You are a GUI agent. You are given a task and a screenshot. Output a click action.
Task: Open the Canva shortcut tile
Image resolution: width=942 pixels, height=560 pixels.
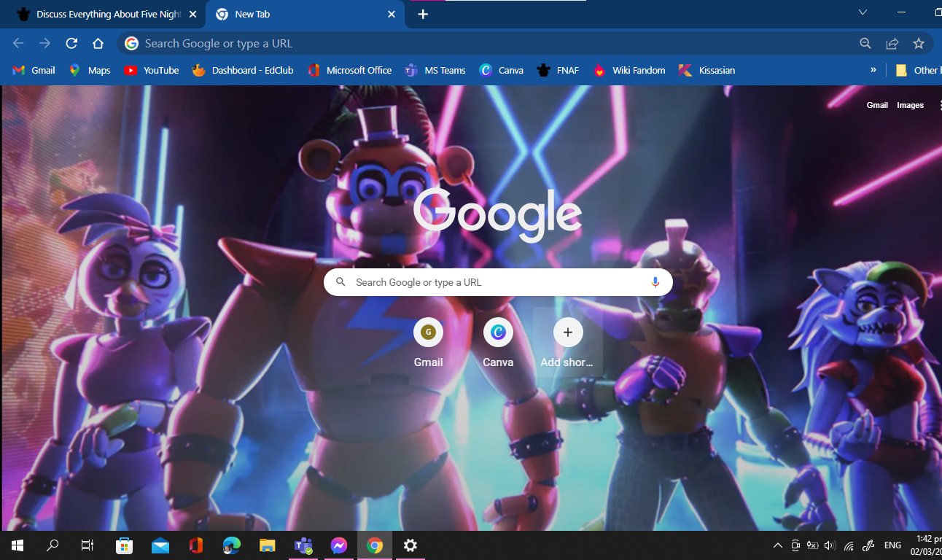(498, 343)
